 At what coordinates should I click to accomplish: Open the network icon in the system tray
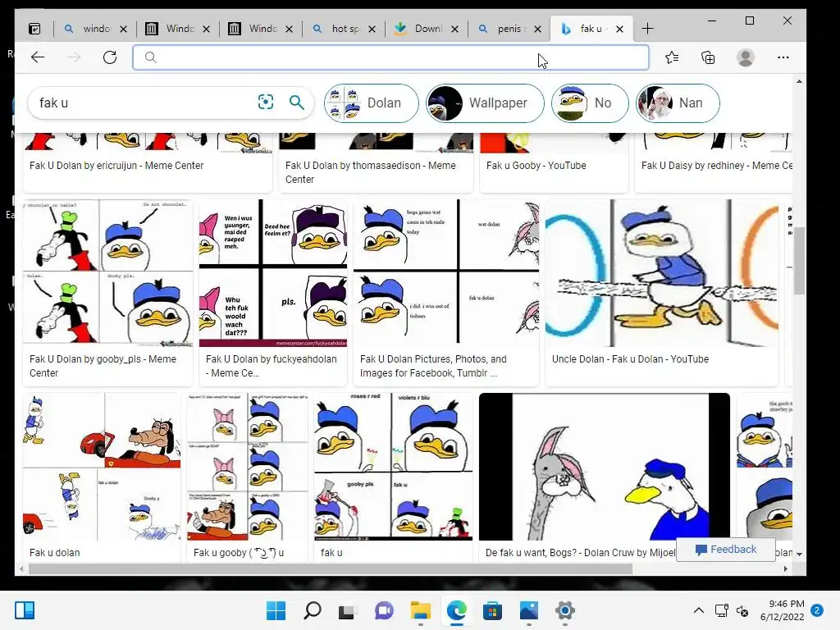(721, 610)
